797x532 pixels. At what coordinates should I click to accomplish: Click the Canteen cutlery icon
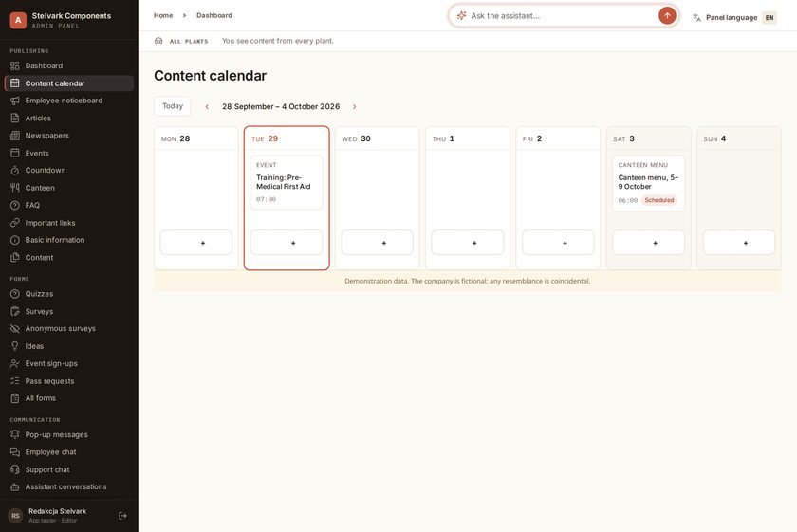15,188
